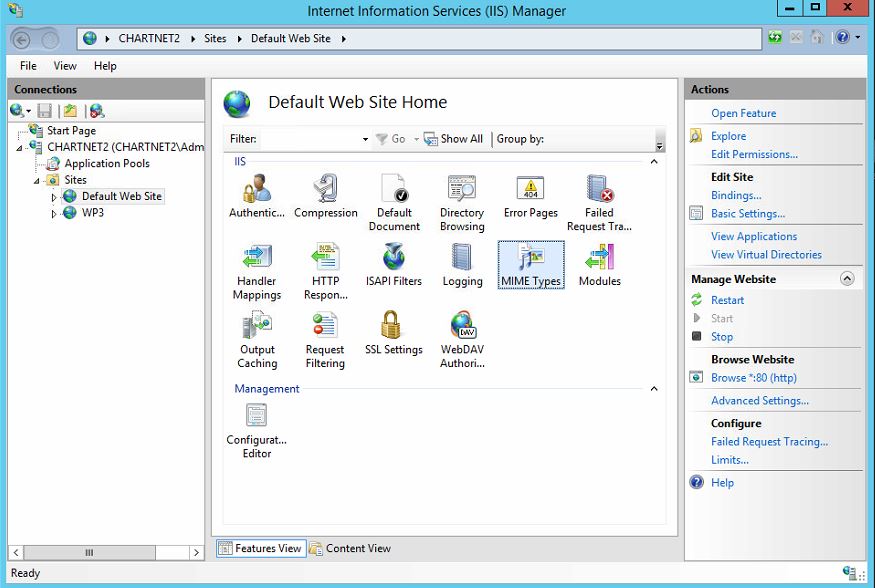Open Request Filtering feature
Image resolution: width=875 pixels, height=588 pixels.
[325, 340]
